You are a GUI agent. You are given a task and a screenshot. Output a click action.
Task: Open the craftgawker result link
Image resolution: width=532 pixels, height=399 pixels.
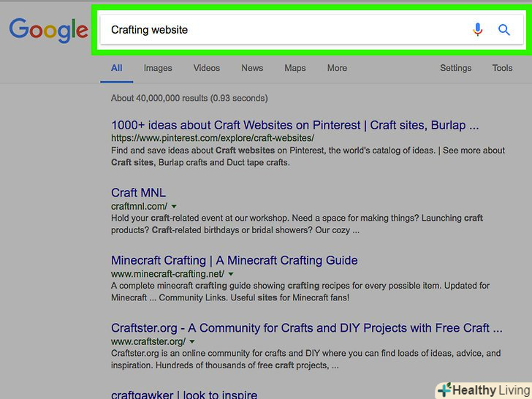coord(183,395)
